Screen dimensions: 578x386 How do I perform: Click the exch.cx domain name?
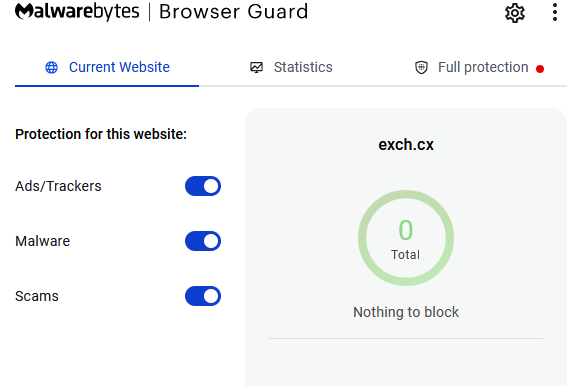point(406,145)
